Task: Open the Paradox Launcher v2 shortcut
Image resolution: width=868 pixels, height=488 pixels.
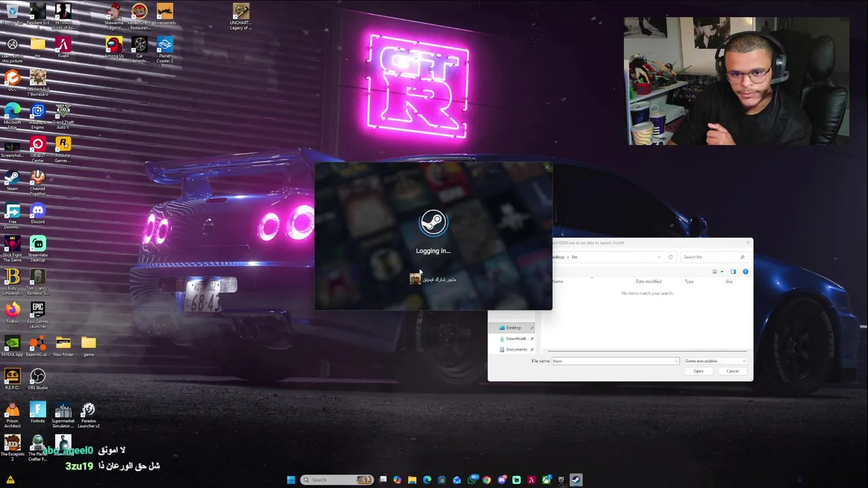Action: [x=88, y=415]
